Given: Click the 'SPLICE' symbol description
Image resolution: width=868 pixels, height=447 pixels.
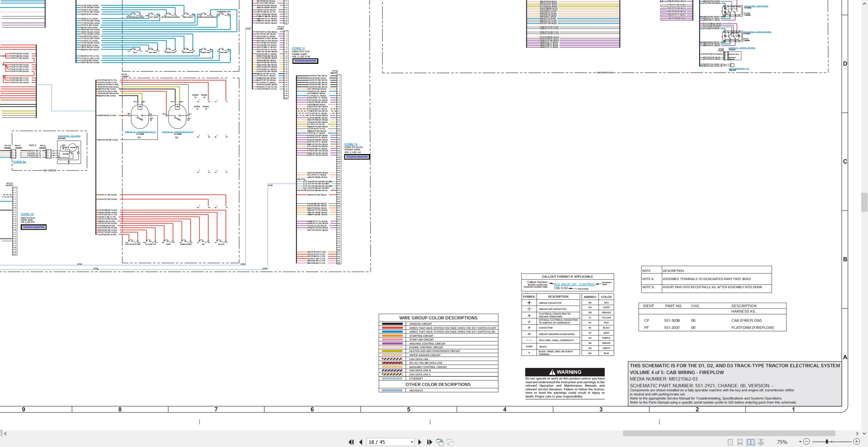Looking at the screenshot, I should coord(543,347).
